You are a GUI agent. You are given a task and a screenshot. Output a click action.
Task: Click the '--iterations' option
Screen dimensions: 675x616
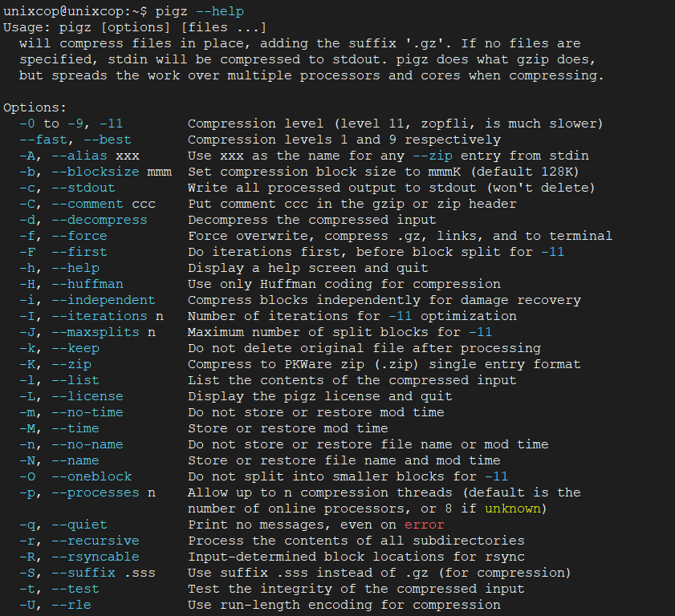pos(99,317)
